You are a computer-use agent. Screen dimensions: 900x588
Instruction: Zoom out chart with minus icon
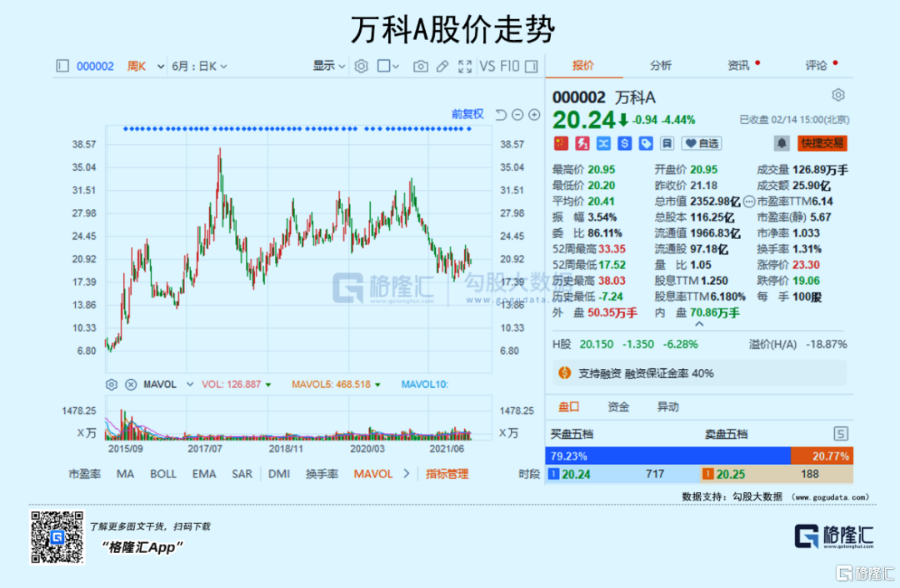click(x=517, y=115)
